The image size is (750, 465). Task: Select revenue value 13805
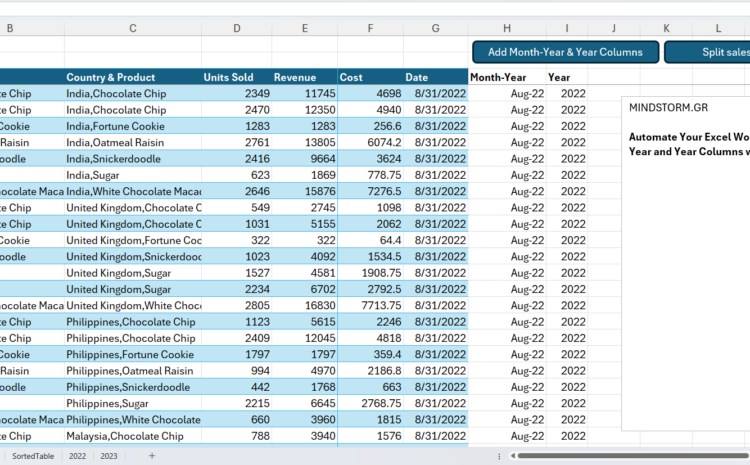click(305, 143)
